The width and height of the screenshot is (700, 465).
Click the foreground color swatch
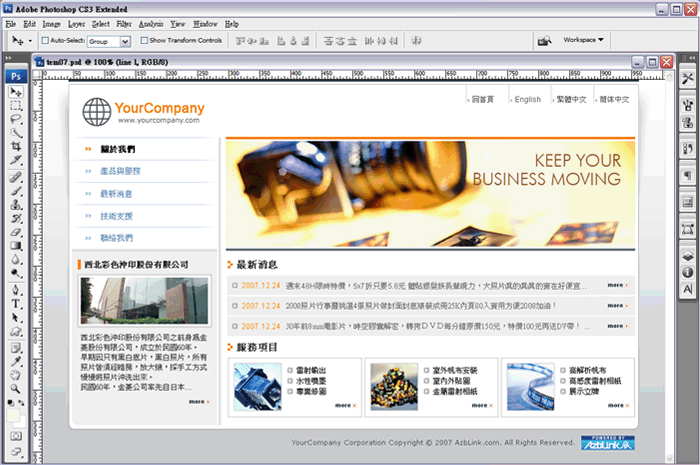click(x=12, y=404)
